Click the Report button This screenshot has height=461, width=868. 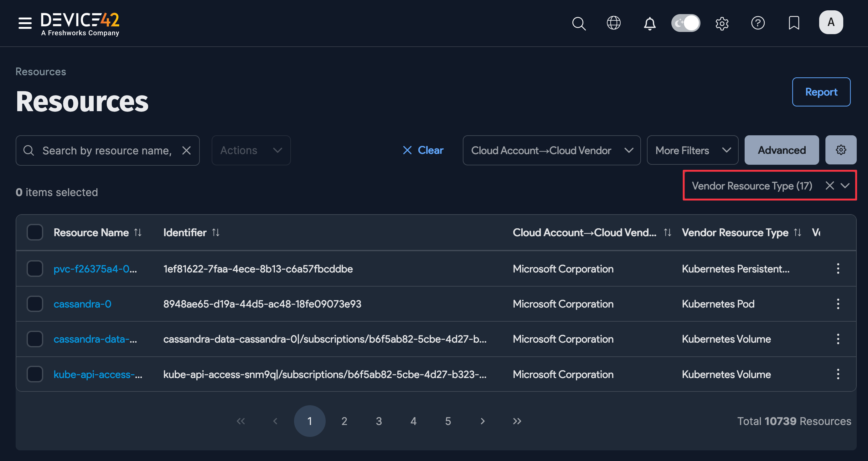click(821, 92)
